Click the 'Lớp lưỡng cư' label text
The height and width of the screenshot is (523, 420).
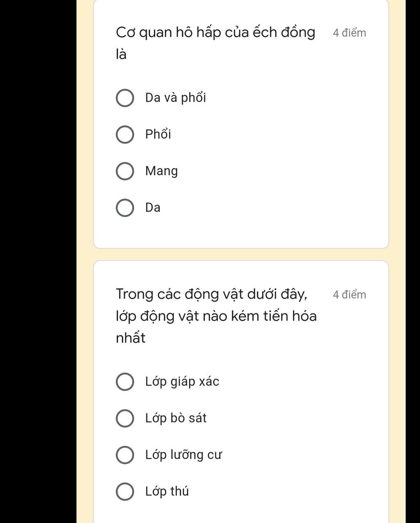(183, 455)
